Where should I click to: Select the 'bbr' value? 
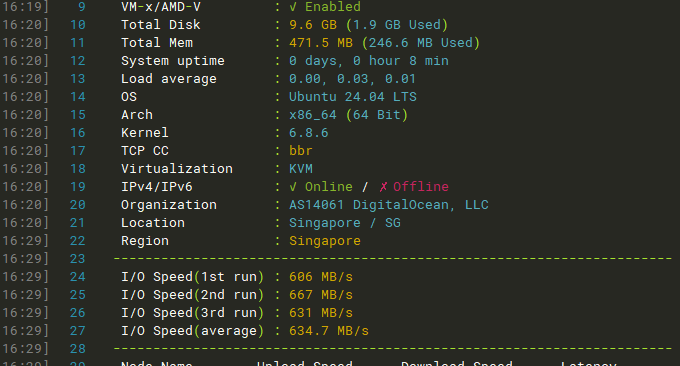tap(301, 150)
